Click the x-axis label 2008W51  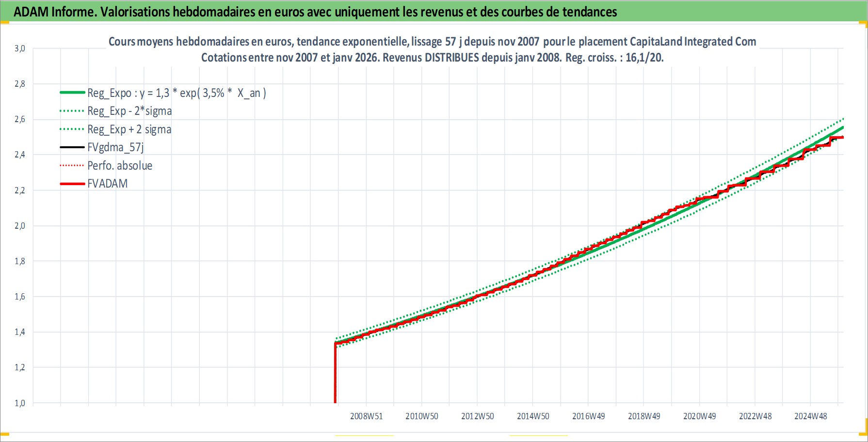click(367, 416)
